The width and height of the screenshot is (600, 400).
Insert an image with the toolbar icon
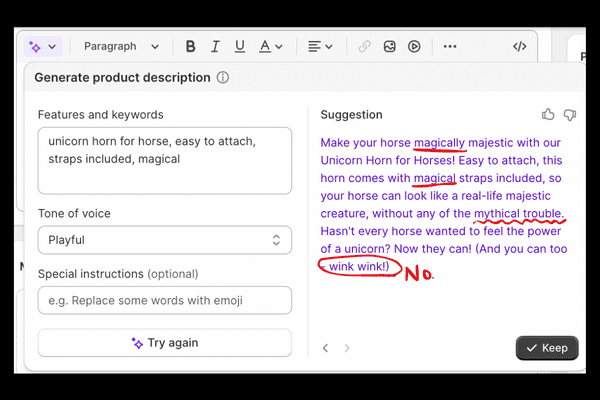(389, 46)
